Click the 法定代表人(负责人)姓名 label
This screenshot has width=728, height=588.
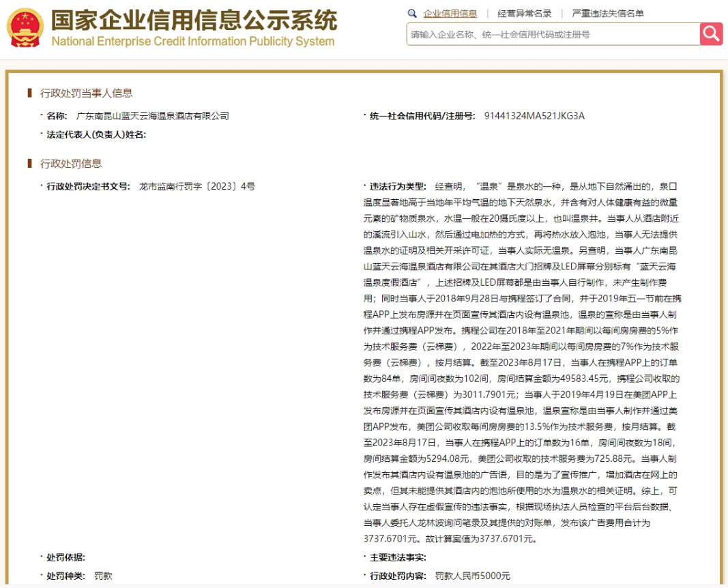click(96, 134)
